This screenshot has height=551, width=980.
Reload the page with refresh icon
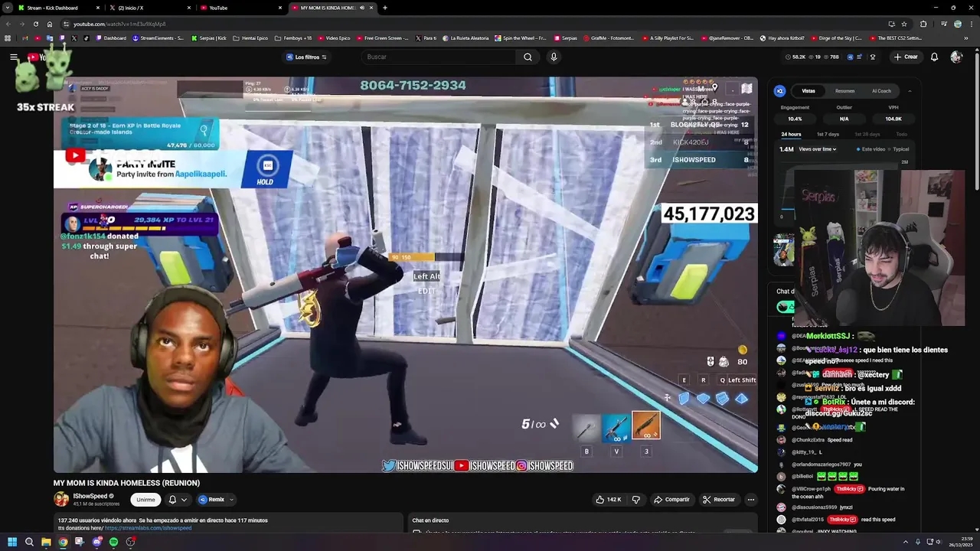pyautogui.click(x=35, y=24)
